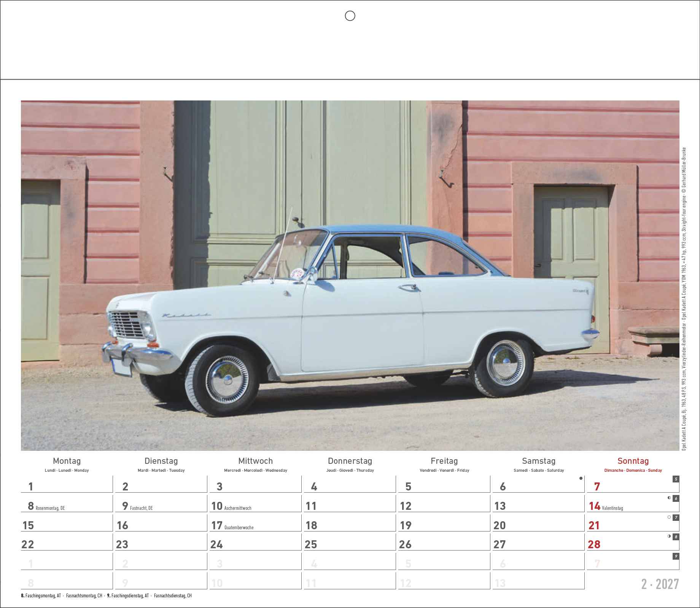
Task: Click the red Sonntag column header
Action: 633,461
